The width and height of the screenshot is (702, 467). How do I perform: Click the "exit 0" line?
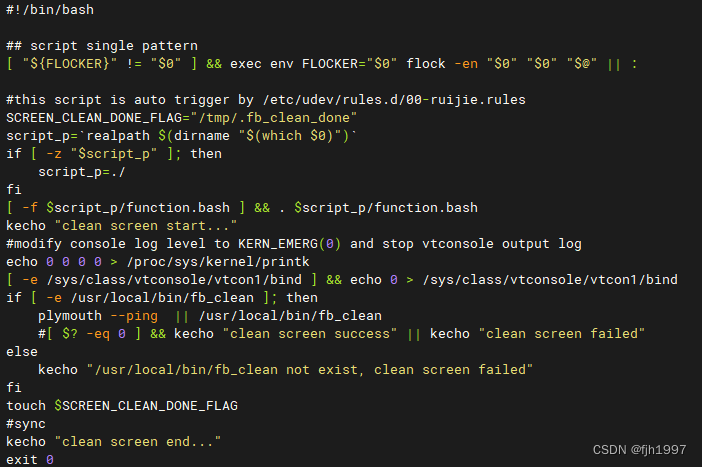tap(30, 459)
